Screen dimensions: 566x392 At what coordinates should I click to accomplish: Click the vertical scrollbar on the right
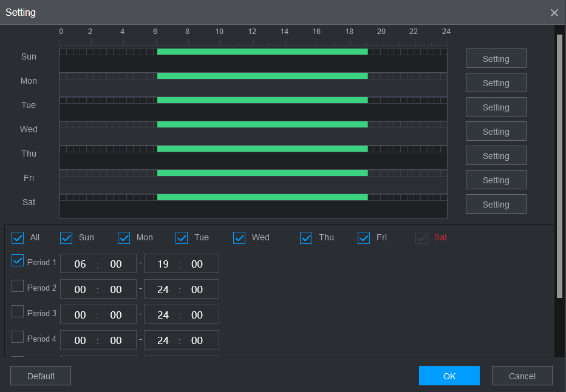pyautogui.click(x=559, y=164)
